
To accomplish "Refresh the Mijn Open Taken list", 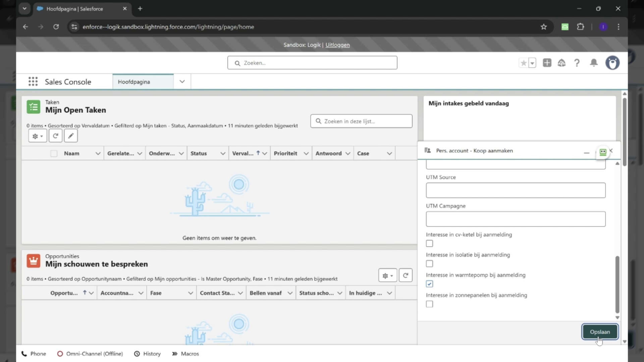I will point(55,136).
